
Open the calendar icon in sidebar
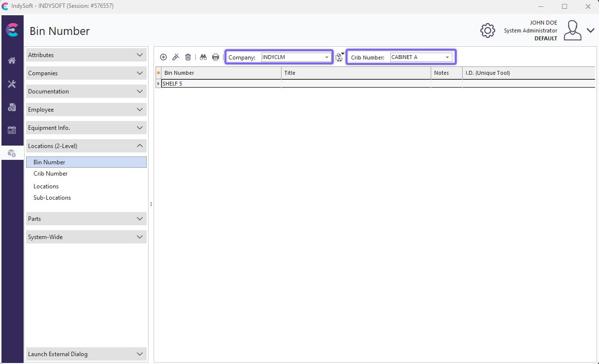click(x=12, y=130)
